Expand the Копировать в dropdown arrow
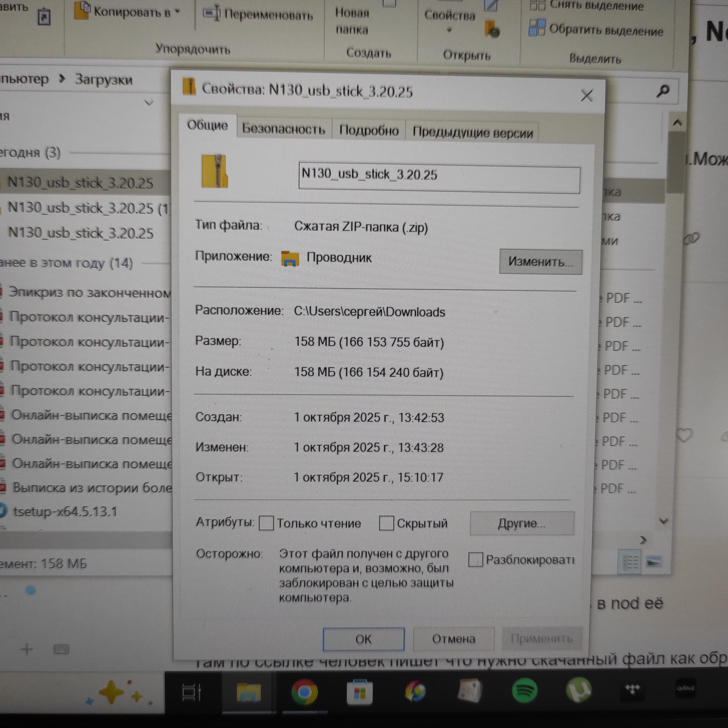 [x=177, y=12]
